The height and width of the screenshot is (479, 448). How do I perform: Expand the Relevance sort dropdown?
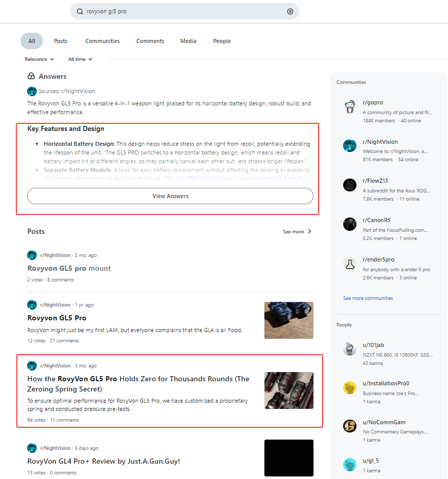point(39,59)
